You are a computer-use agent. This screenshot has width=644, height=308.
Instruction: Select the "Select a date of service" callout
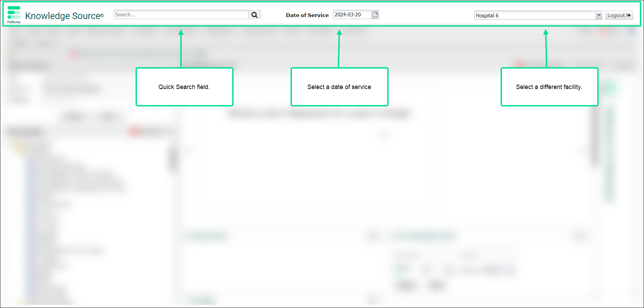click(x=339, y=87)
